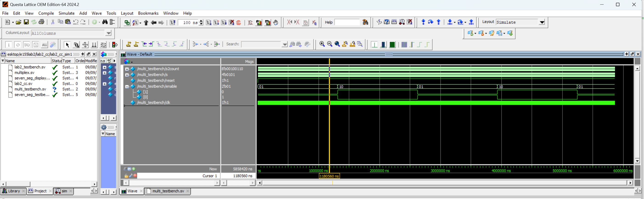Select the arrow pointer Select Mode
This screenshot has width=644, height=199.
click(x=67, y=45)
